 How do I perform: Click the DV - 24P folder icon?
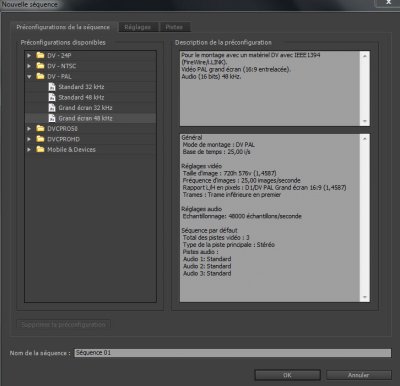pyautogui.click(x=40, y=55)
